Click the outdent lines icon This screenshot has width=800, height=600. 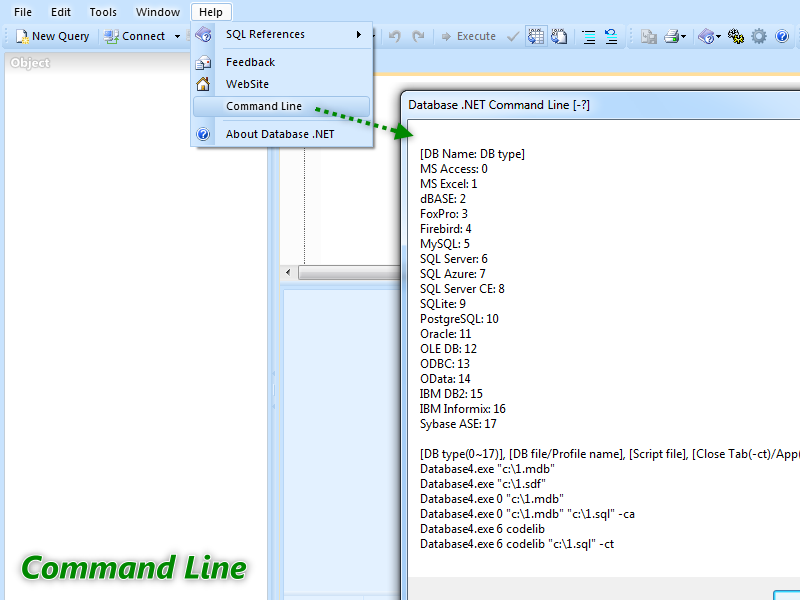click(x=611, y=36)
